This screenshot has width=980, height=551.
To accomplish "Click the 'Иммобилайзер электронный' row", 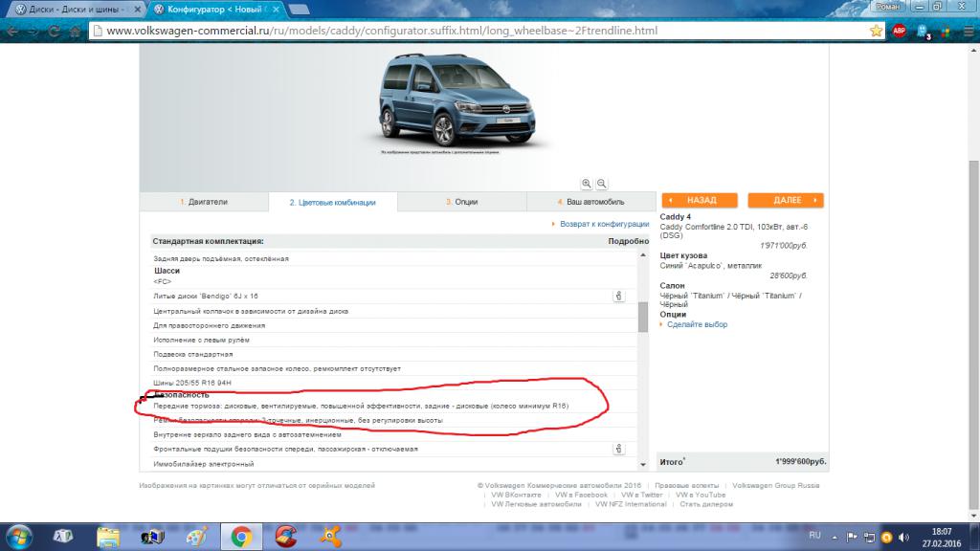I will [x=393, y=464].
